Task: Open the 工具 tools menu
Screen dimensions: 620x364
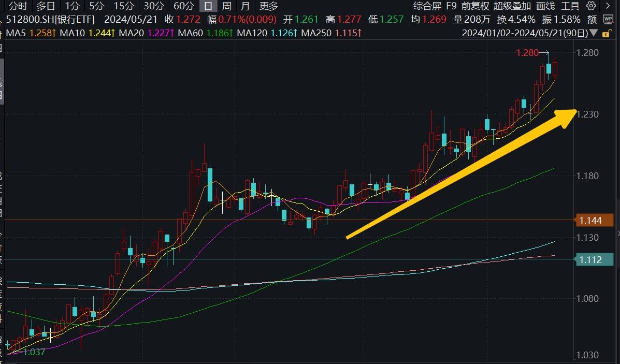Action: pos(570,6)
